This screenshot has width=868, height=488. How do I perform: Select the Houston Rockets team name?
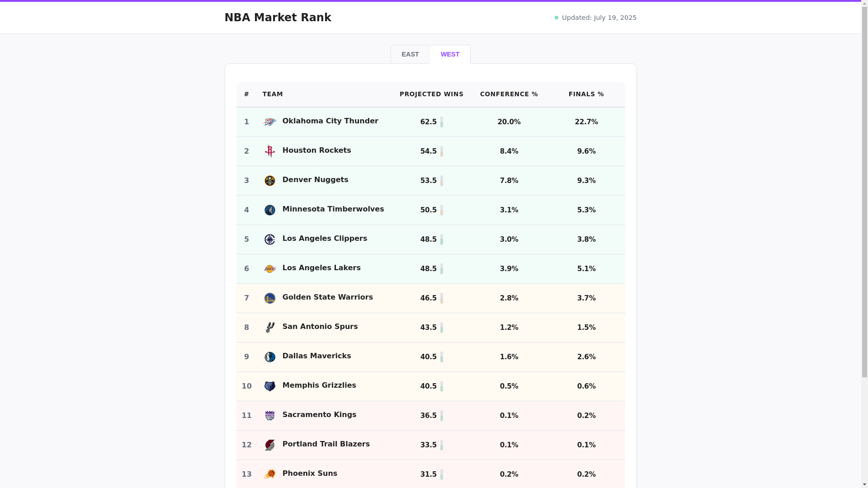point(317,150)
